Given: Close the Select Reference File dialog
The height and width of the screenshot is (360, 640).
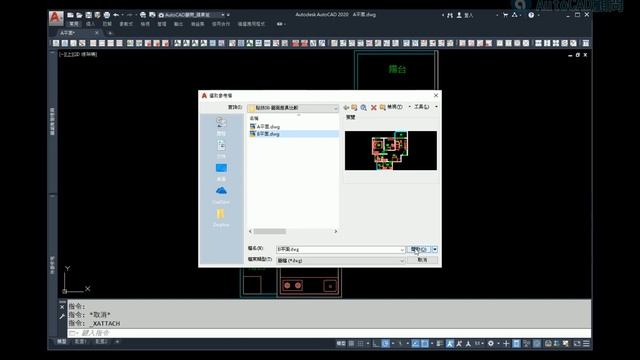Looking at the screenshot, I should [x=436, y=95].
